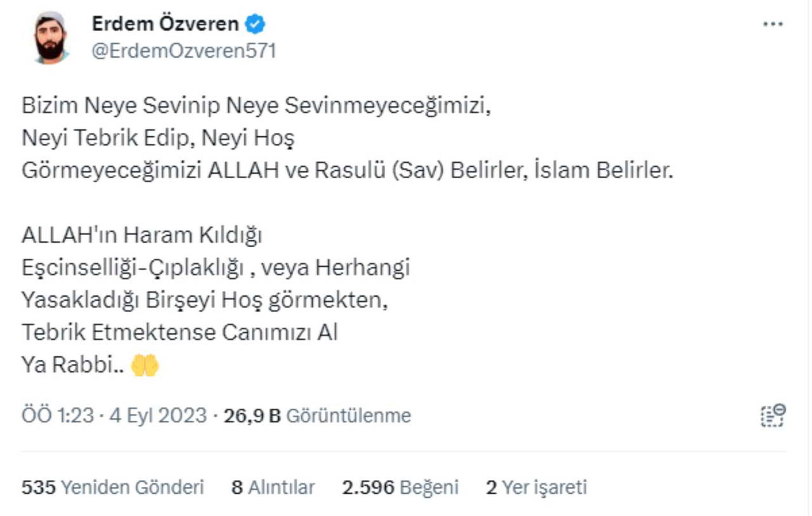Open the three-dot more options menu
The image size is (812, 516).
[x=773, y=25]
